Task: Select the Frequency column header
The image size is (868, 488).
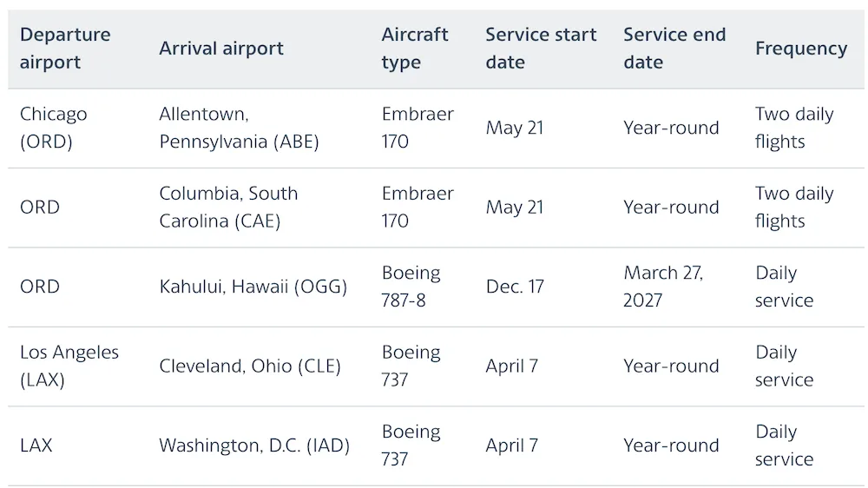Action: click(x=801, y=48)
